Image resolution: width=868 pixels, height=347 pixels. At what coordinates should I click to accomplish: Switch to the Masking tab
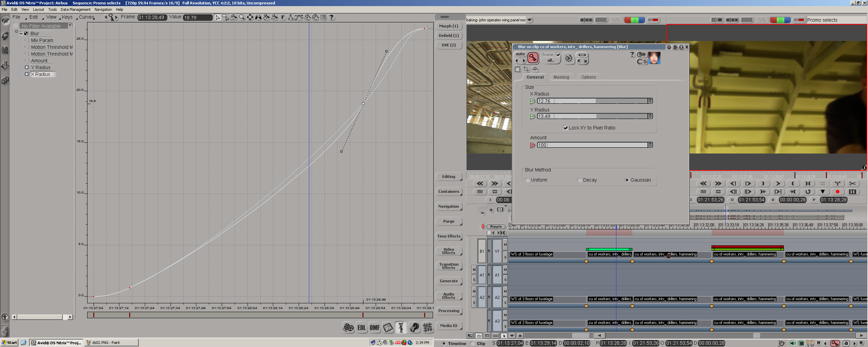coord(561,77)
